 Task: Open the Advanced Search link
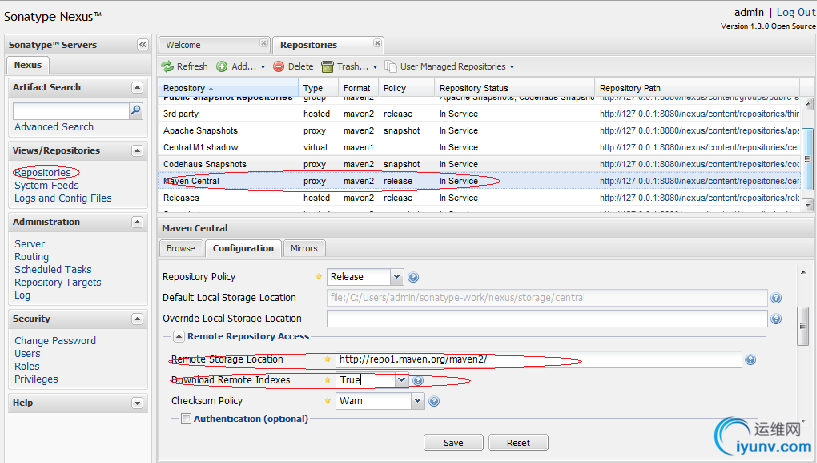coord(54,127)
